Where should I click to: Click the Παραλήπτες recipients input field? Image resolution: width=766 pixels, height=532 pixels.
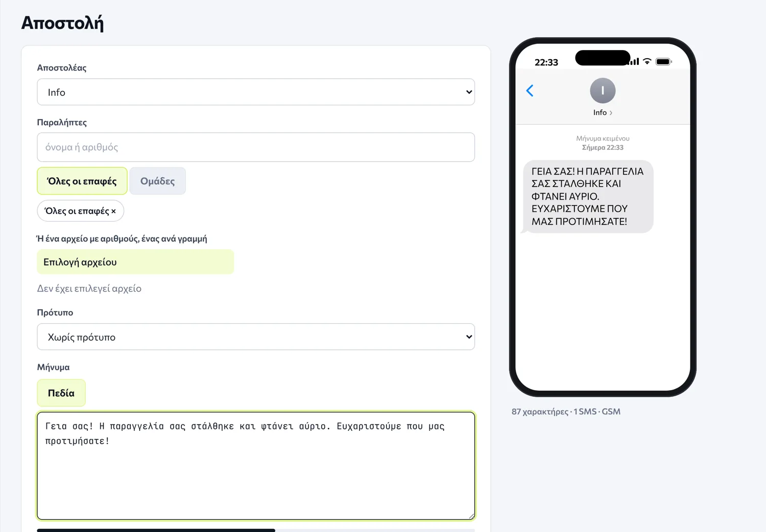(256, 147)
